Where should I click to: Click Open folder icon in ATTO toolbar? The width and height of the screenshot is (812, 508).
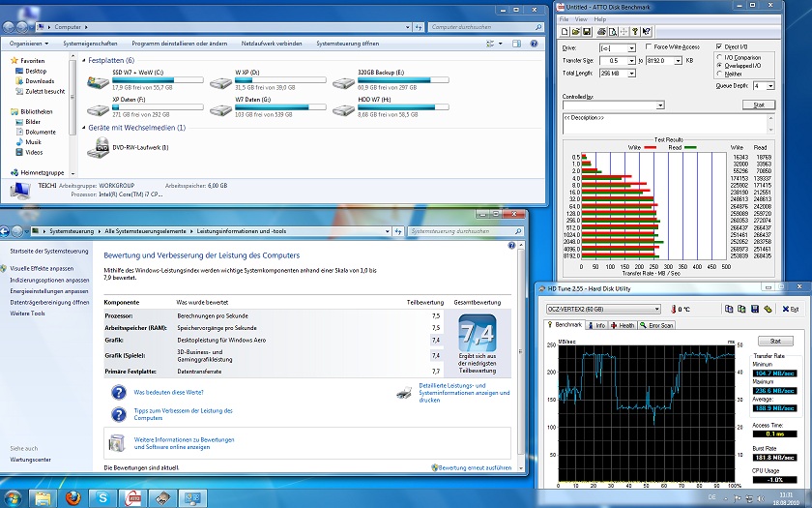576,32
